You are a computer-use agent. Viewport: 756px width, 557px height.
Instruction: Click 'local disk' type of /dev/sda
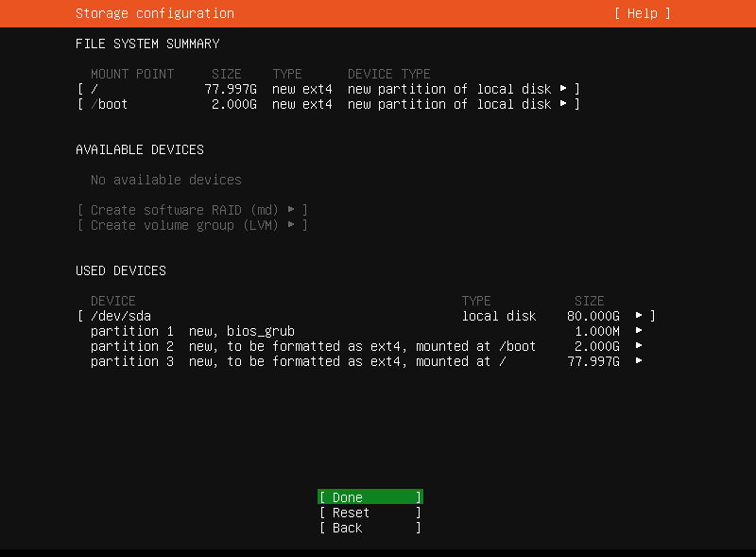pyautogui.click(x=499, y=316)
